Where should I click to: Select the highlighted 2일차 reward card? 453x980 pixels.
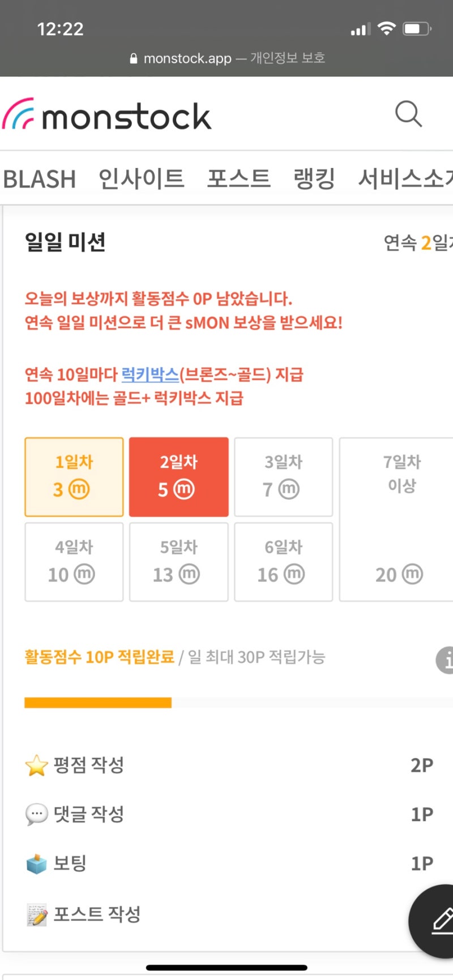pos(178,476)
